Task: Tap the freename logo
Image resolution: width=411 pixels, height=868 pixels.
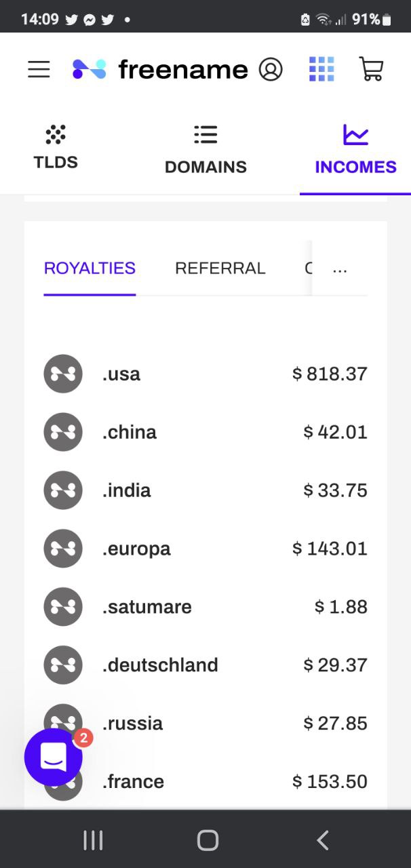Action: (x=160, y=69)
